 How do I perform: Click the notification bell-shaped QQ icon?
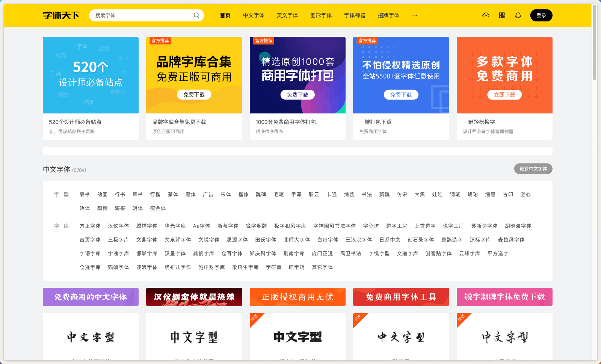point(518,15)
